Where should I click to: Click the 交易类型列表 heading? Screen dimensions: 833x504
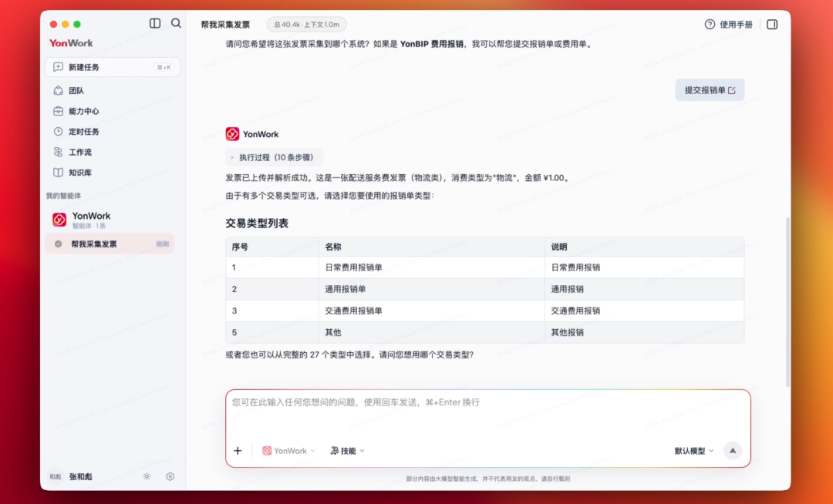[257, 223]
